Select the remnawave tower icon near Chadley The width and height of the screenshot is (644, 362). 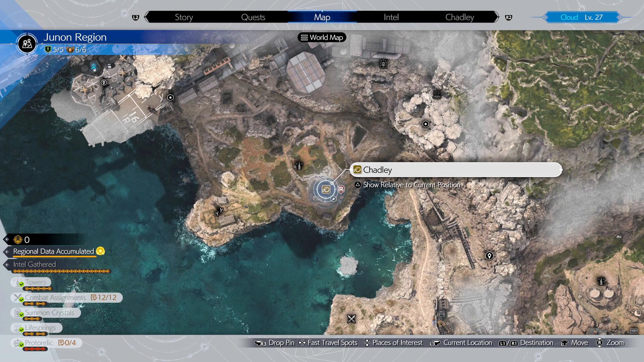(299, 166)
